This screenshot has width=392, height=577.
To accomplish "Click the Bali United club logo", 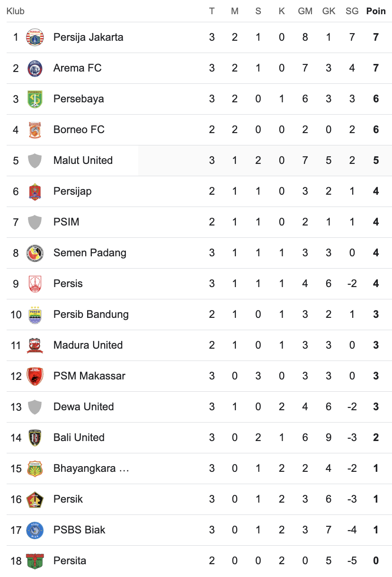I will click(35, 438).
